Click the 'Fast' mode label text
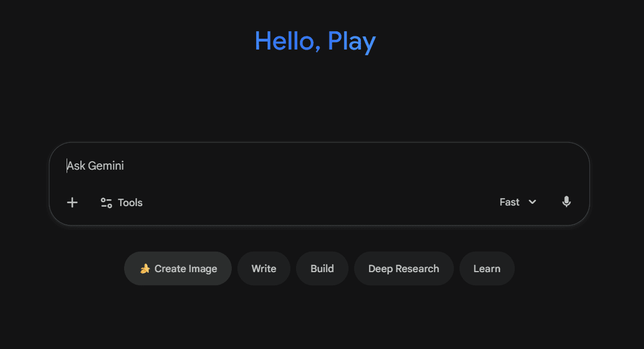This screenshot has height=349, width=644. (509, 202)
